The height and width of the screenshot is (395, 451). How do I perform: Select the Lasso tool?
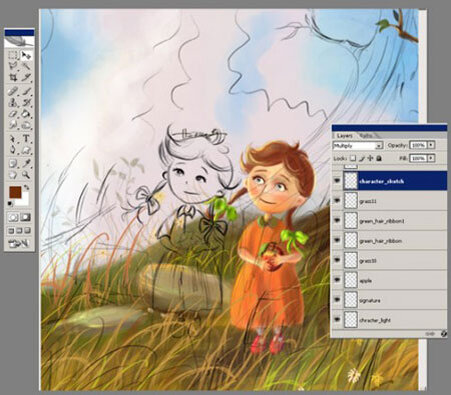pyautogui.click(x=13, y=66)
